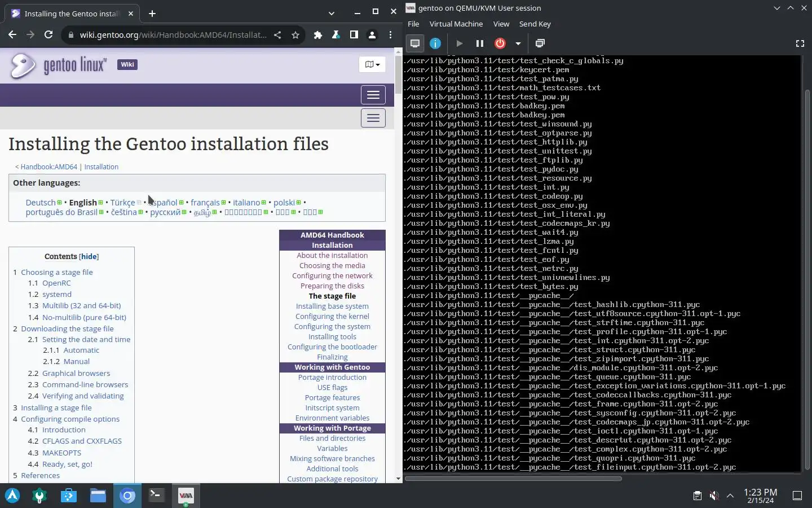The height and width of the screenshot is (508, 812).
Task: Switch language to português do Brasil
Action: coord(61,212)
